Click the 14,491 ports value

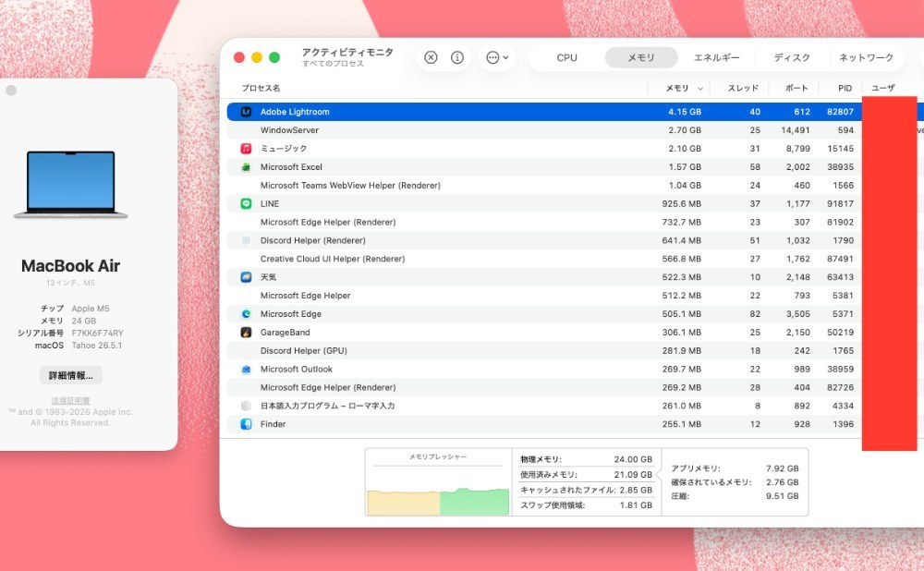coord(796,129)
